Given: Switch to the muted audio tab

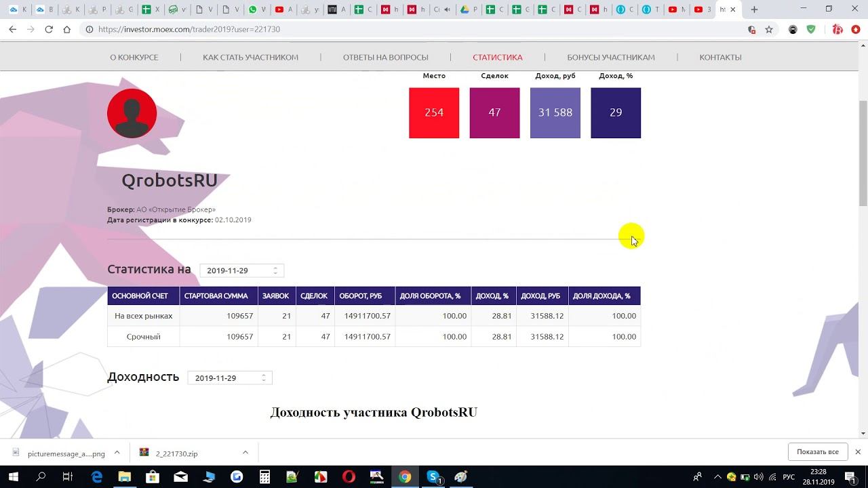Looking at the screenshot, I should pyautogui.click(x=441, y=9).
